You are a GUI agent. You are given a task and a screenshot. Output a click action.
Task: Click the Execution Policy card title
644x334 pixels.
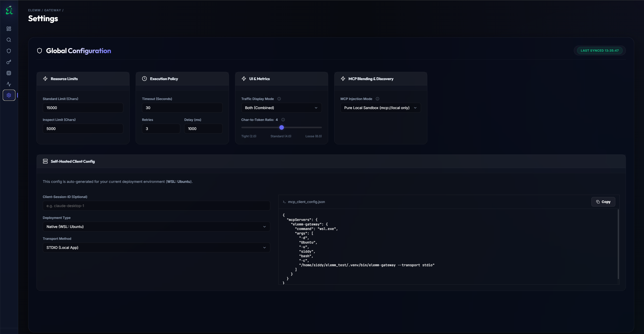164,79
